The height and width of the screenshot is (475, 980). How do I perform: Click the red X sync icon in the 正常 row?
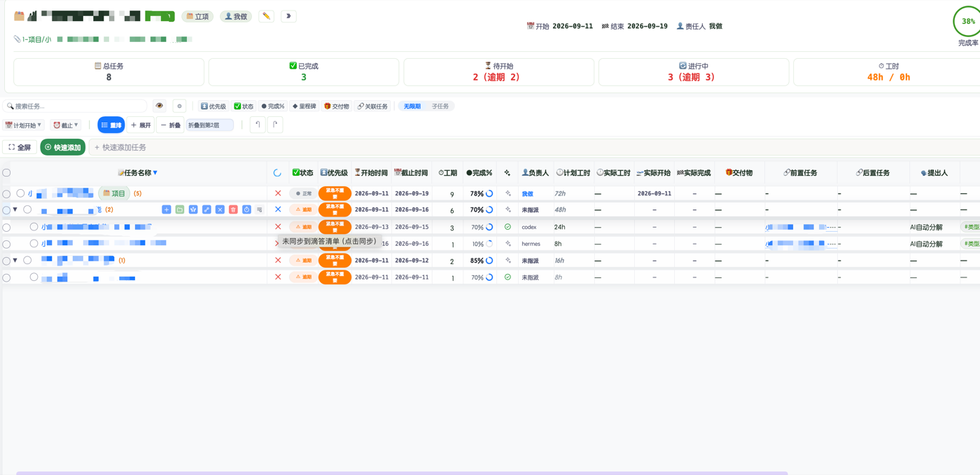(278, 193)
